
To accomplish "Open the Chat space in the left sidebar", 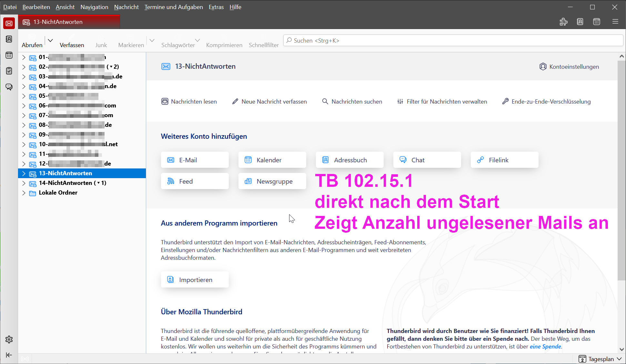I will tap(9, 87).
